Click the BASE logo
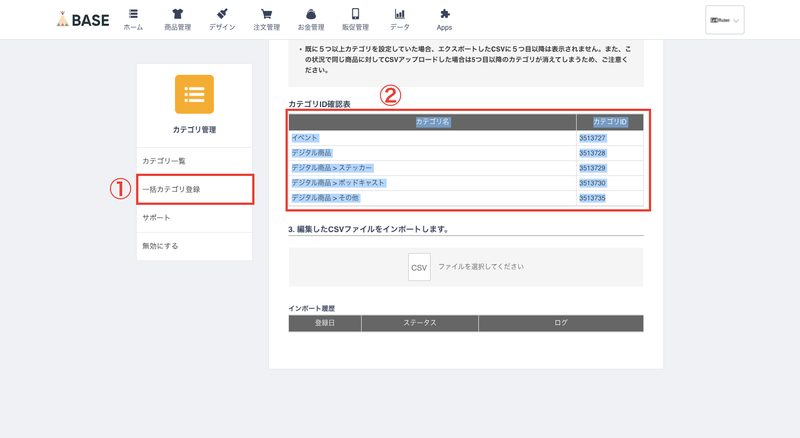Image resolution: width=800 pixels, height=438 pixels. coord(83,19)
